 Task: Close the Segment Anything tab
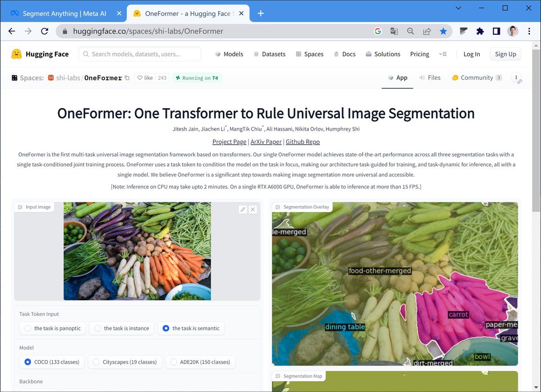coord(119,14)
